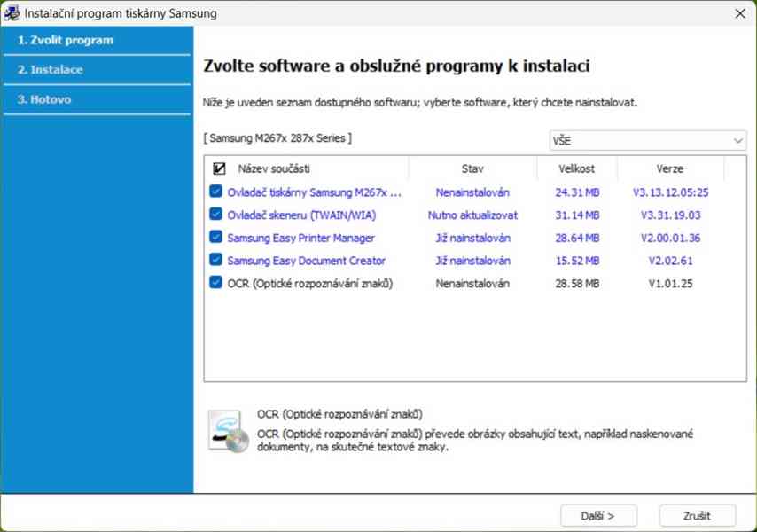Toggle the select-all checkbox in header
Image resolution: width=757 pixels, height=532 pixels.
pyautogui.click(x=219, y=168)
